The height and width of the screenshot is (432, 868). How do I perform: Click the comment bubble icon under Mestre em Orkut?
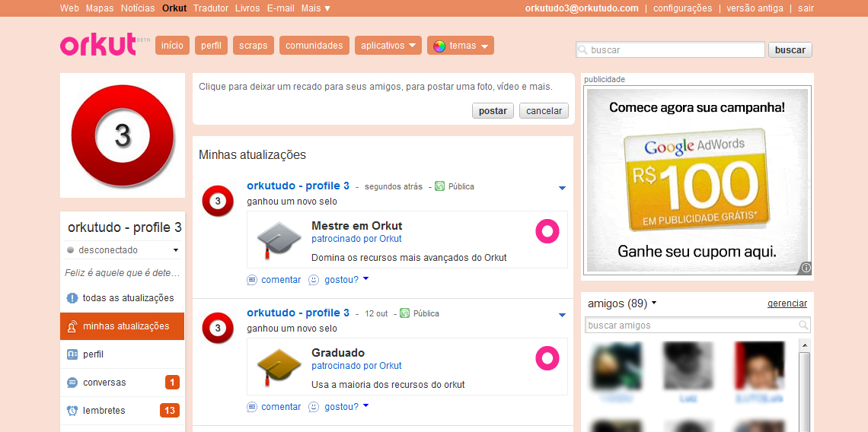tap(252, 280)
